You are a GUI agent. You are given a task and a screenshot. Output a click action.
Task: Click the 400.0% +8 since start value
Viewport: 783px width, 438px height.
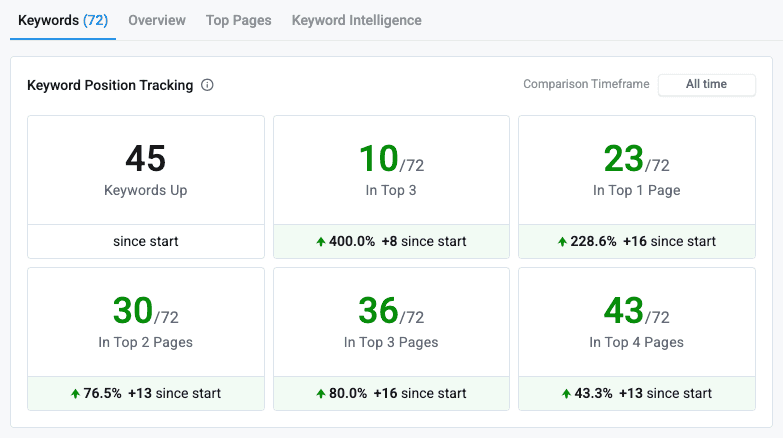392,241
